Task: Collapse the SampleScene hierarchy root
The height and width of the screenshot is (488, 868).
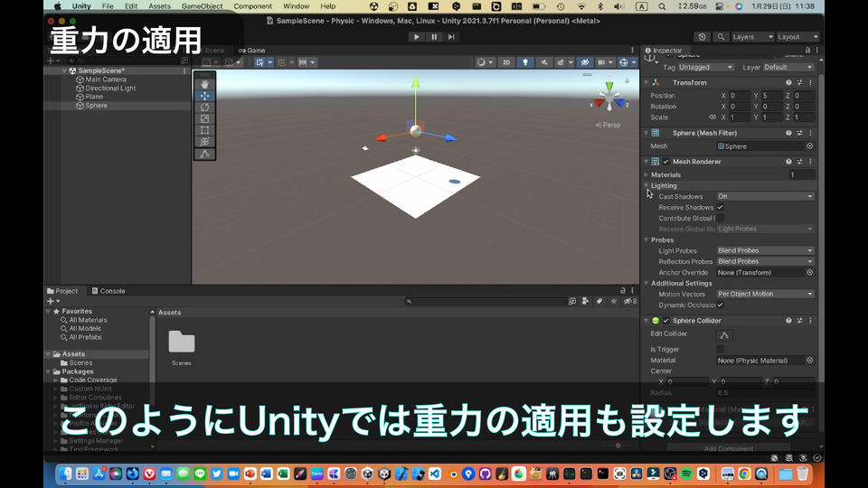Action: [64, 70]
